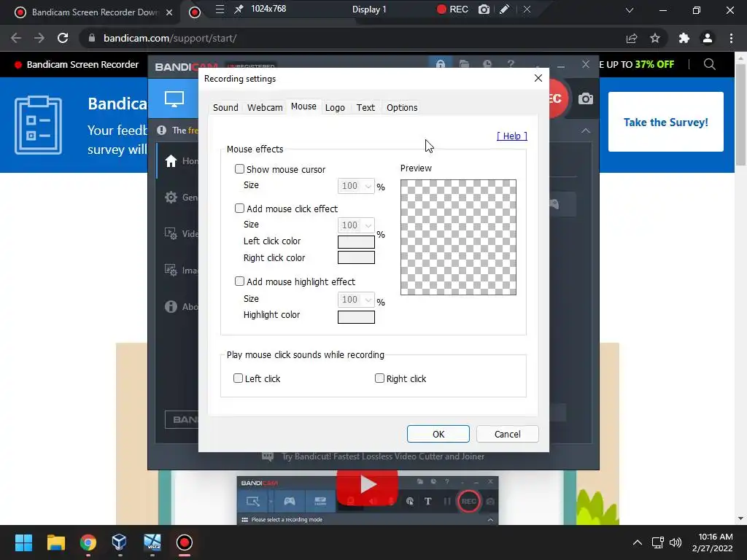This screenshot has width=747, height=560.
Task: Show hidden system tray icons
Action: tap(637, 542)
